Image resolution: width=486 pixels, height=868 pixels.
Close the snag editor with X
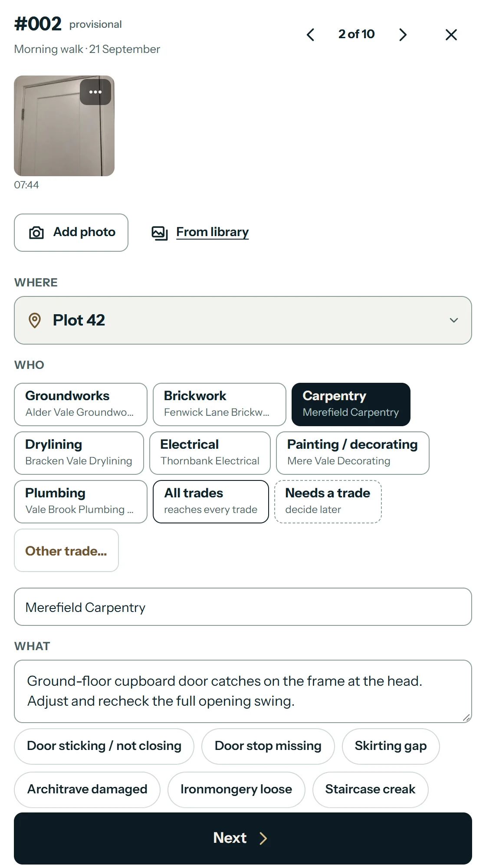point(451,35)
